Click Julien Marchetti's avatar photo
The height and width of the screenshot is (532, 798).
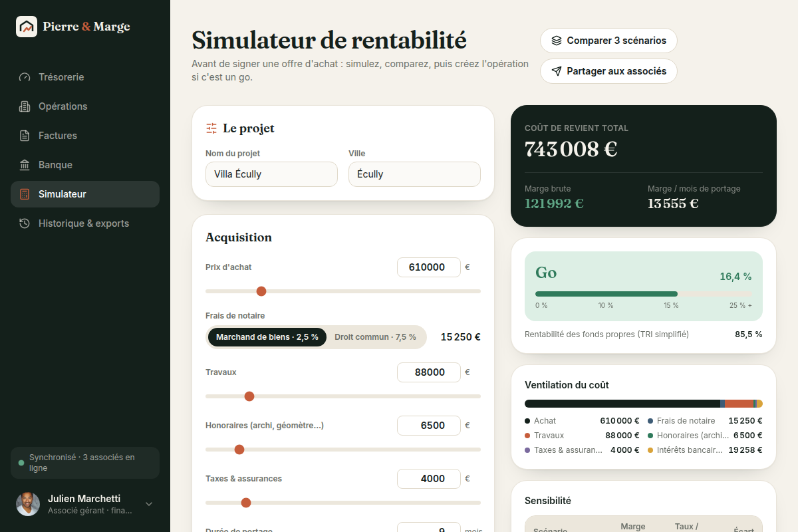[28, 504]
